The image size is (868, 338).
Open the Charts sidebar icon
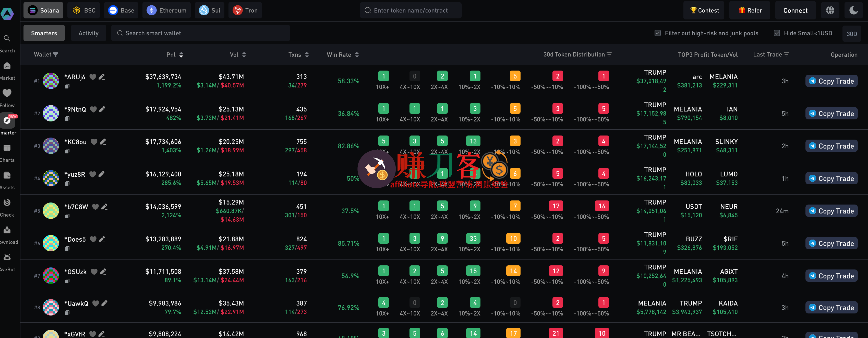(x=7, y=149)
